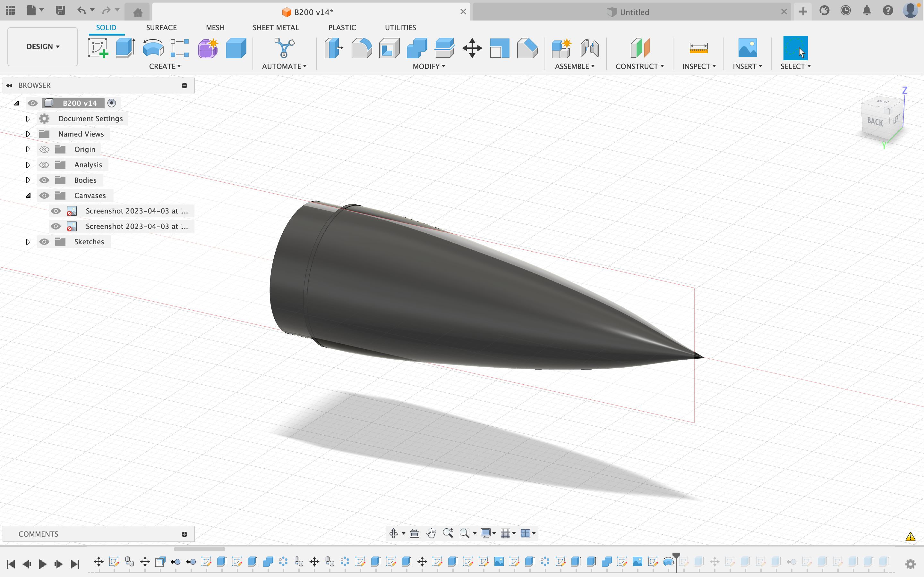
Task: Switch to the Surface tab
Action: coord(162,27)
